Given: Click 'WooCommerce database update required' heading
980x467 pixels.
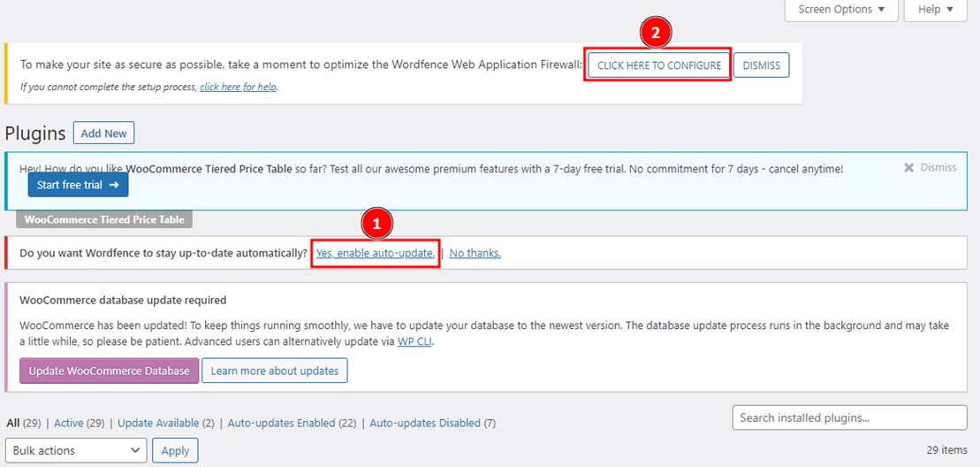Looking at the screenshot, I should (x=123, y=300).
